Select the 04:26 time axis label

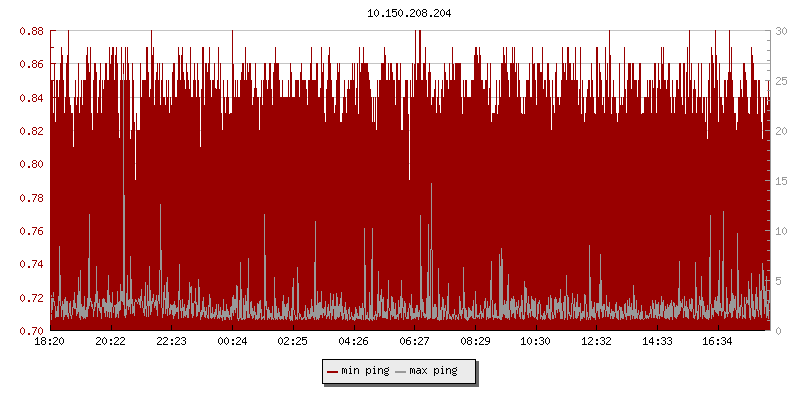tap(353, 342)
